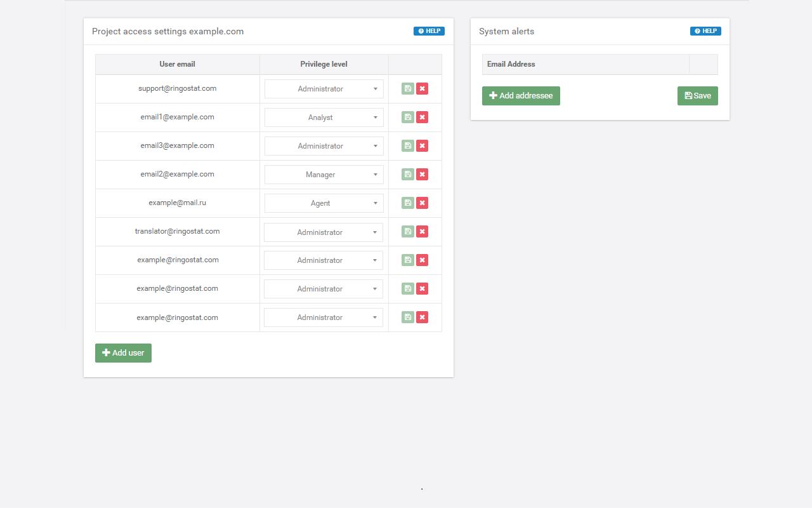Open the Analyst privilege dropdown for email1@example.com
Viewport: 812px width, 508px height.
click(324, 117)
